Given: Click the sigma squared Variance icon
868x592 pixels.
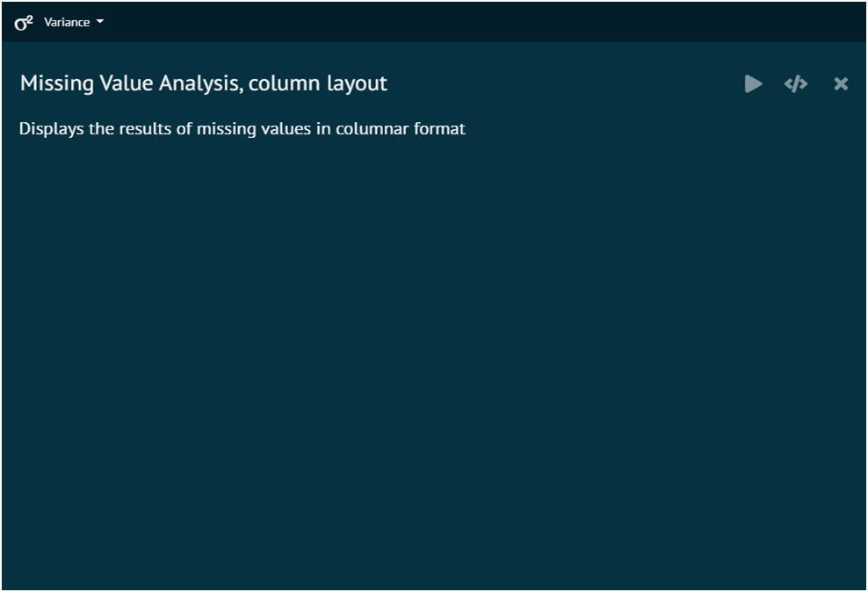Looking at the screenshot, I should coord(23,23).
